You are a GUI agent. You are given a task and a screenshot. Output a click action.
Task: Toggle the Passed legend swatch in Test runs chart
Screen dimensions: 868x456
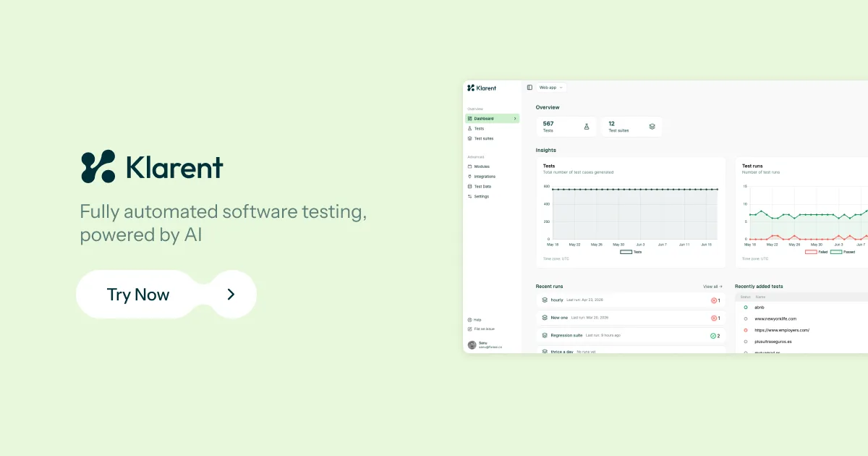click(836, 252)
